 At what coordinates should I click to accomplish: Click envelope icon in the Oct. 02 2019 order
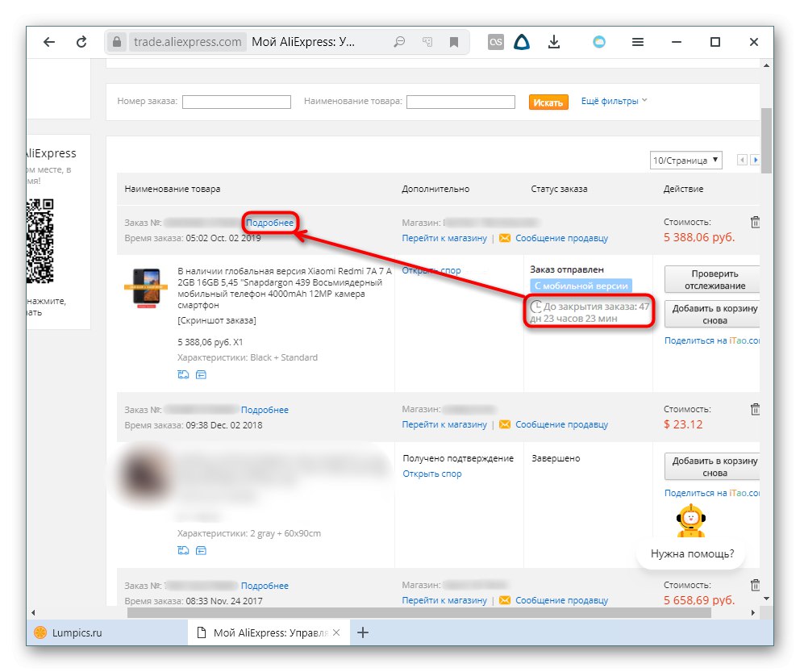click(505, 238)
